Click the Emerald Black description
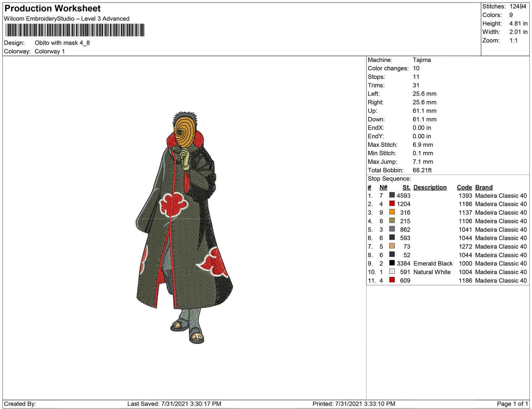Viewport: 532px width, 409px height. (433, 263)
